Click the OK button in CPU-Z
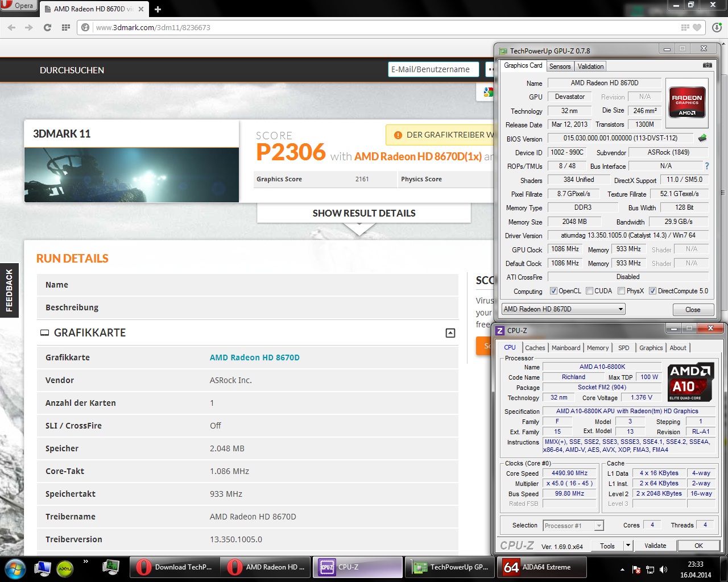 [x=698, y=546]
